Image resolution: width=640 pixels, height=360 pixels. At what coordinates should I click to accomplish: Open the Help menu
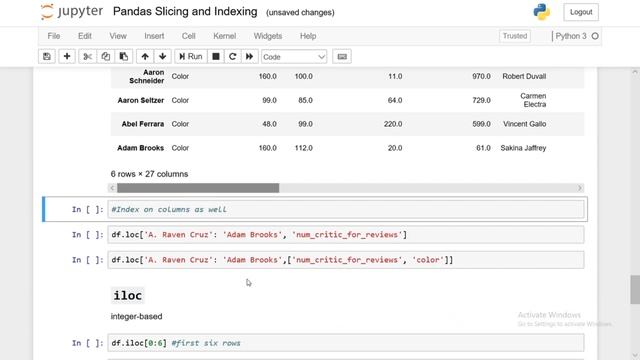(x=308, y=36)
